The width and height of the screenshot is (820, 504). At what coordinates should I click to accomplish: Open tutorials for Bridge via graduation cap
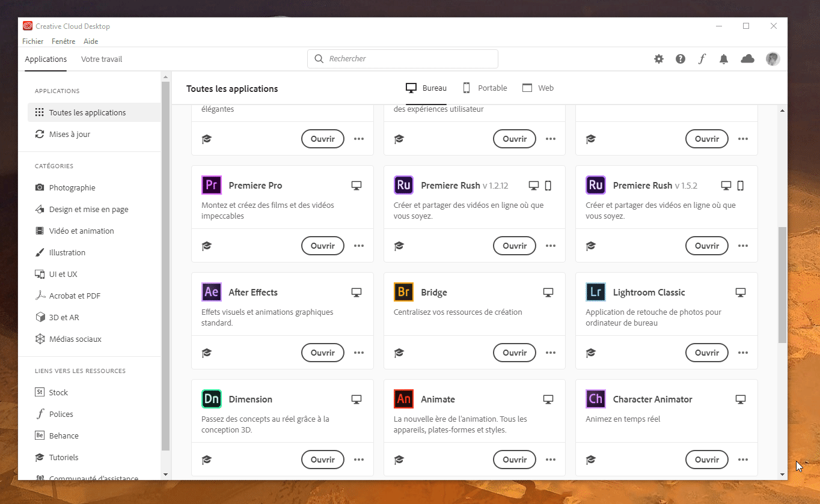click(x=399, y=353)
